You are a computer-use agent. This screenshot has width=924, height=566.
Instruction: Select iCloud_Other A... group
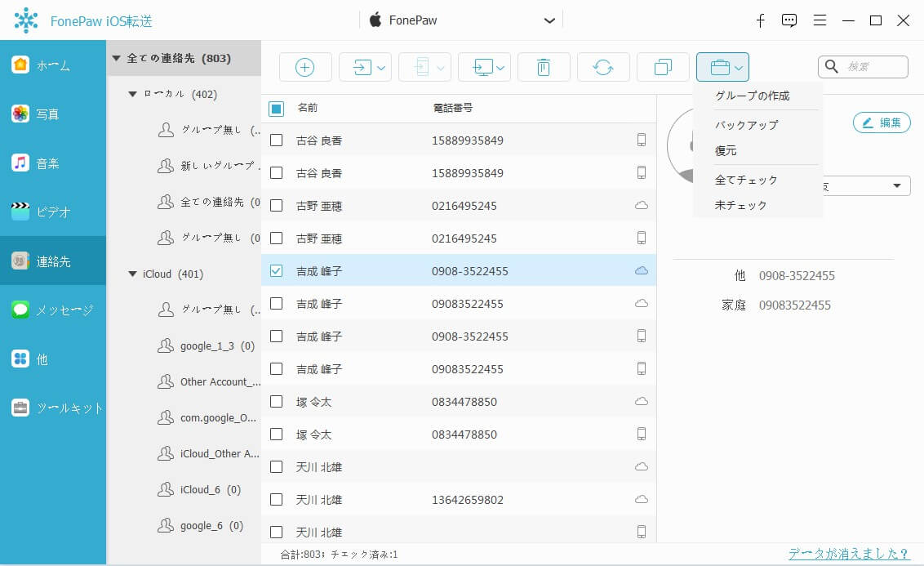(209, 454)
